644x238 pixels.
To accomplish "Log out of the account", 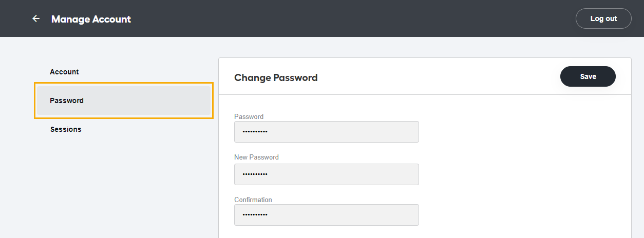I will [x=603, y=18].
